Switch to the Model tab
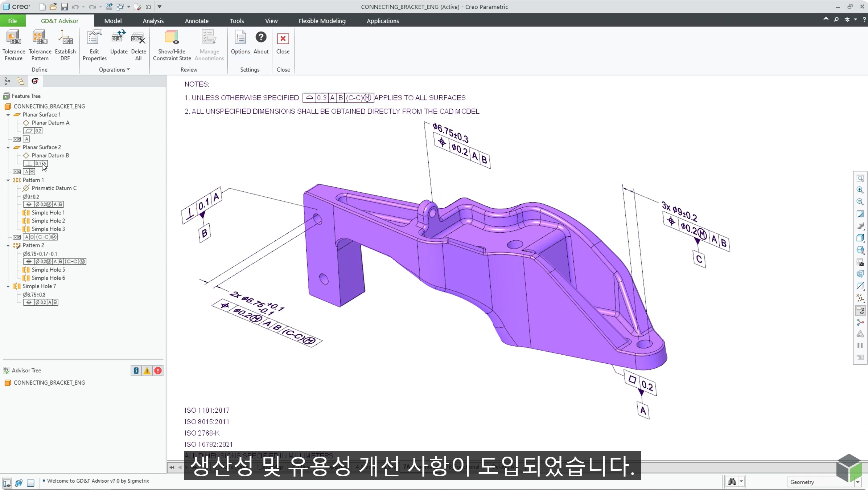The width and height of the screenshot is (868, 490). [113, 21]
